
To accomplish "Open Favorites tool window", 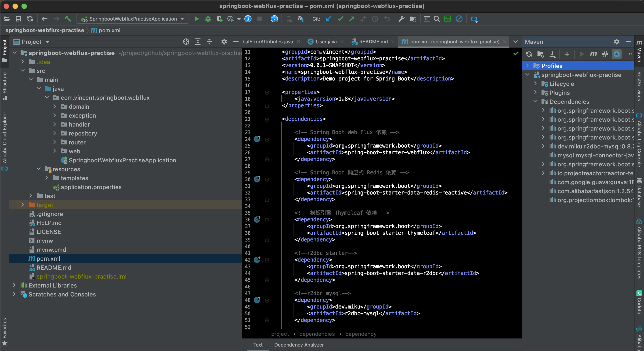I will coord(4,332).
